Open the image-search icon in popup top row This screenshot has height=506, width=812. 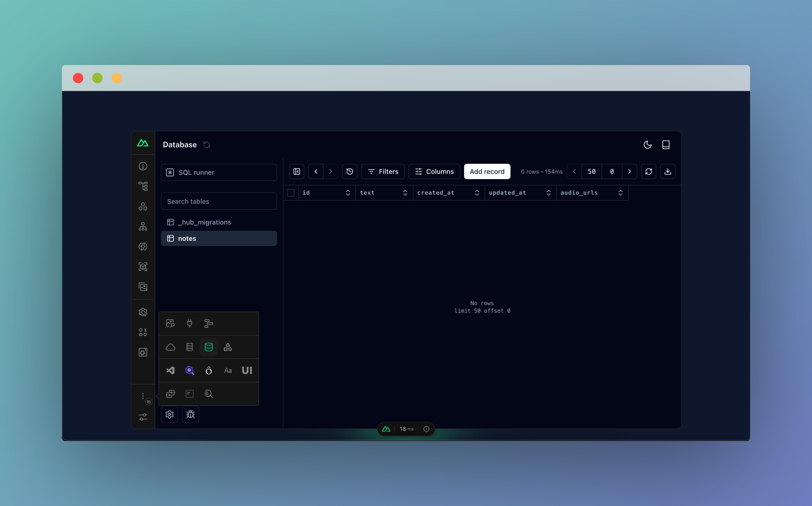click(171, 324)
